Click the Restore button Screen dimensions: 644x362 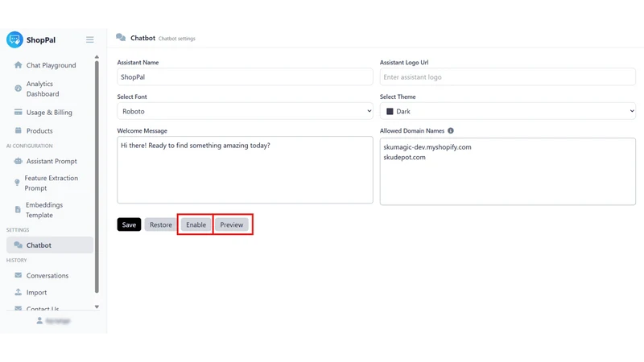160,224
